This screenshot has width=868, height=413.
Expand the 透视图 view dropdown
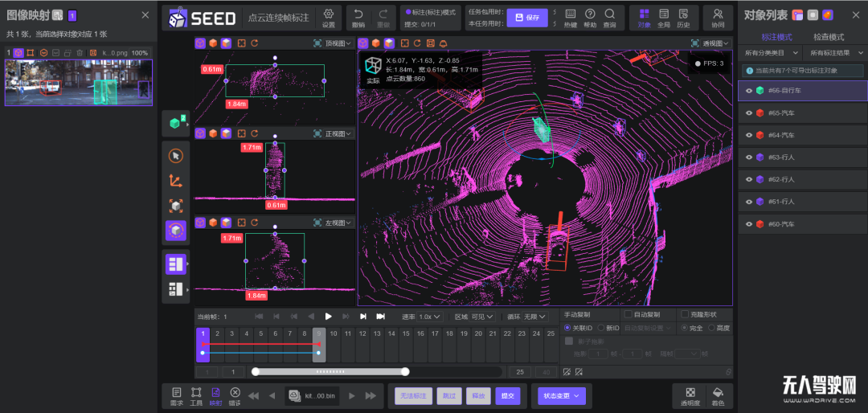[x=715, y=43]
